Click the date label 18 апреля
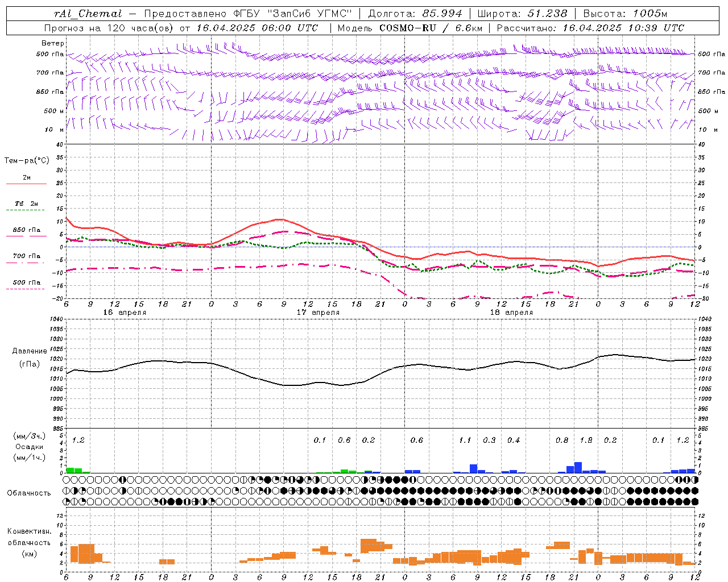This screenshot has width=728, height=582. tap(511, 313)
